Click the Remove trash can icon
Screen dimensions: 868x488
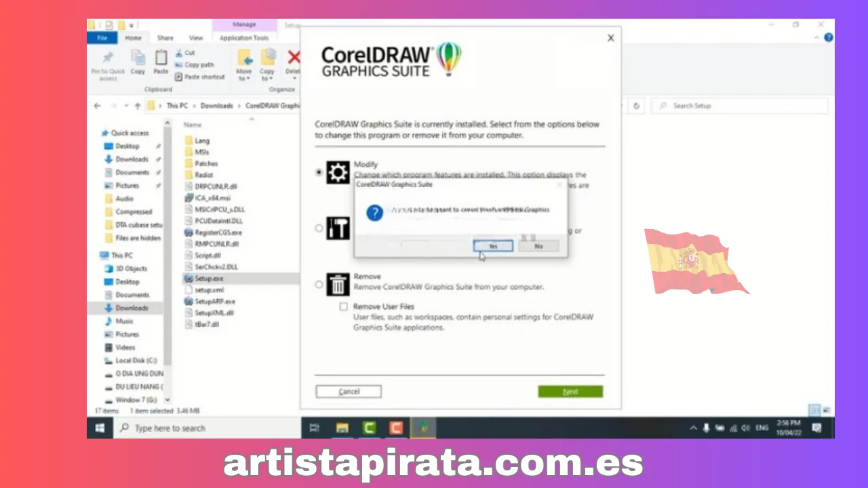click(338, 285)
